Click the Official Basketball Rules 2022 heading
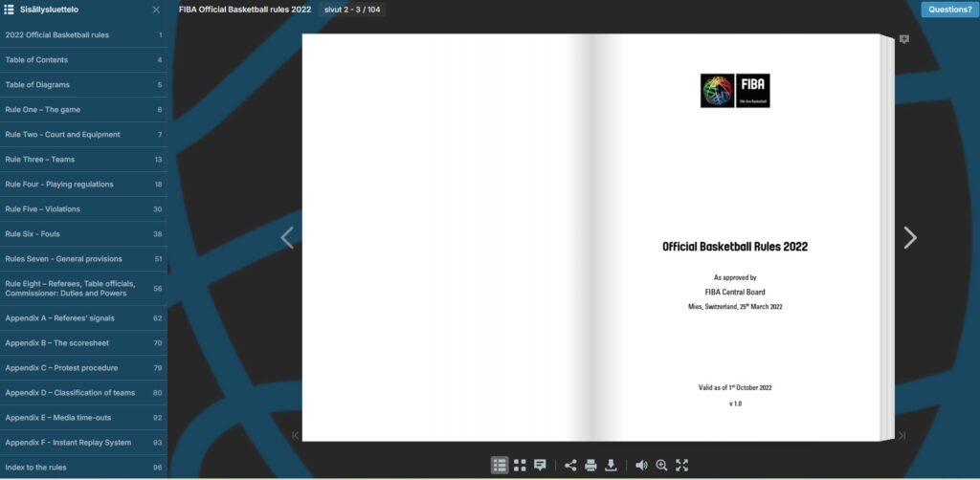 coord(735,247)
